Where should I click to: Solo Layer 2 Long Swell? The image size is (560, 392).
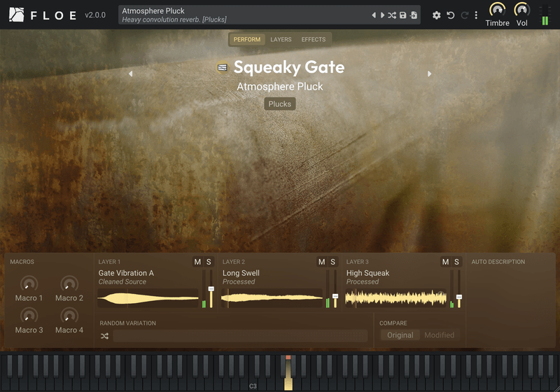(x=333, y=262)
